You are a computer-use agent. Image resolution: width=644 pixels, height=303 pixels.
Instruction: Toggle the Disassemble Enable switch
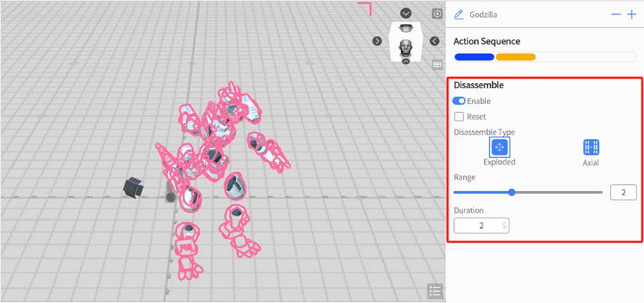[459, 101]
